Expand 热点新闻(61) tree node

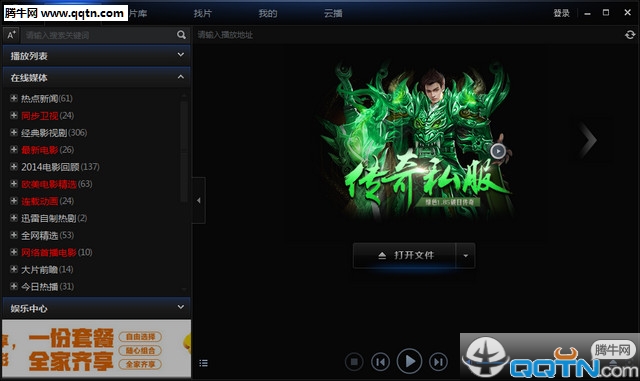[x=14, y=98]
